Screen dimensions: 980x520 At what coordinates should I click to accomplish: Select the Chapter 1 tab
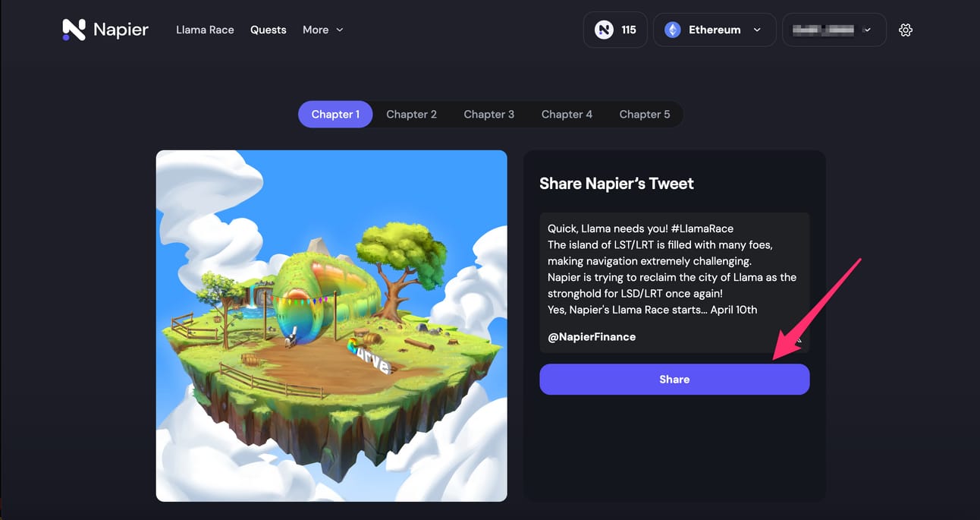tap(335, 114)
